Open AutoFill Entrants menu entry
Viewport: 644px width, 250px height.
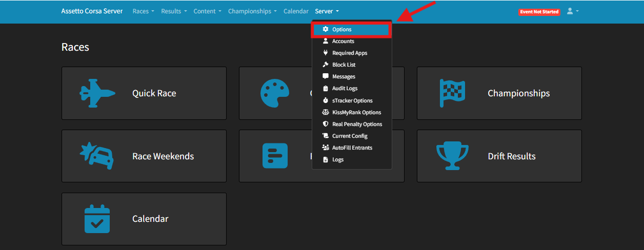[352, 148]
